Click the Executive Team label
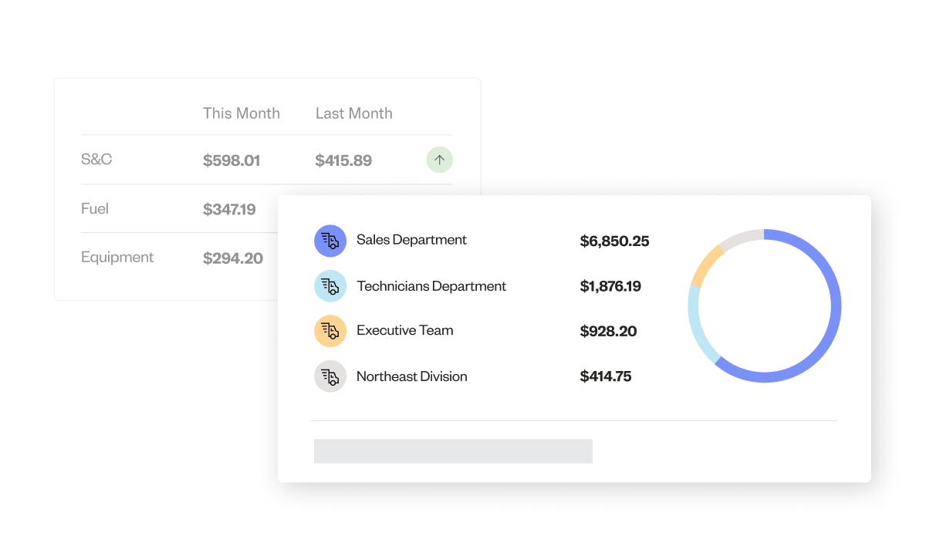The height and width of the screenshot is (560, 926). 404,330
